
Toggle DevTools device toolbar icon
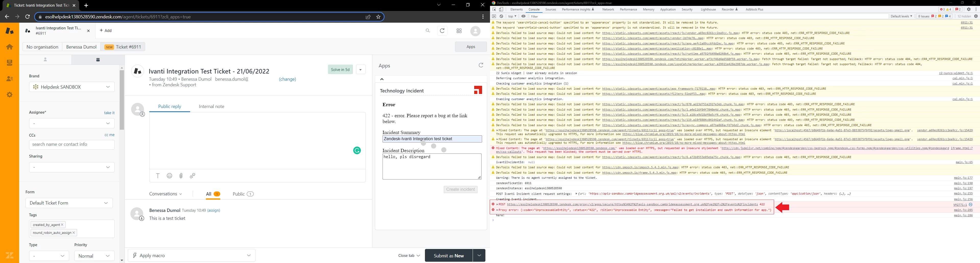coord(501,9)
